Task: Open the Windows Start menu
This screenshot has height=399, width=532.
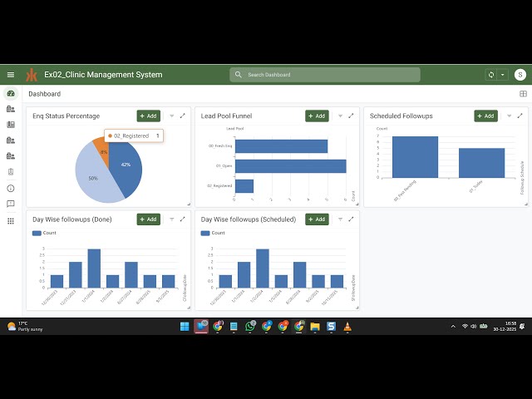Action: (x=185, y=327)
